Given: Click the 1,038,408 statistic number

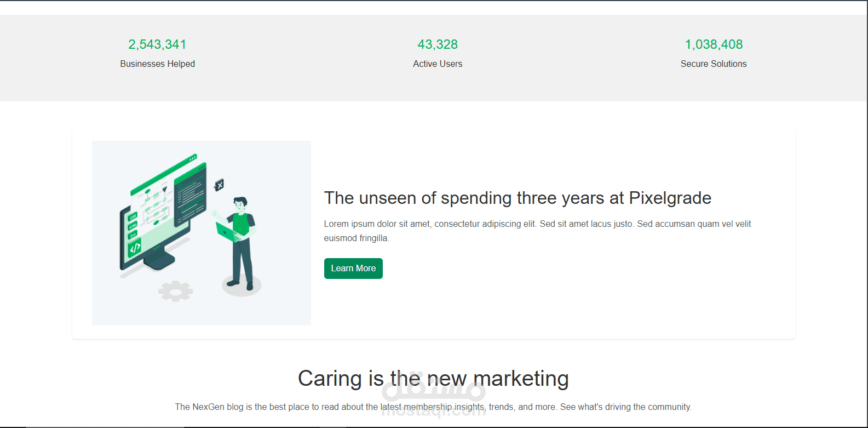Looking at the screenshot, I should pyautogui.click(x=714, y=44).
